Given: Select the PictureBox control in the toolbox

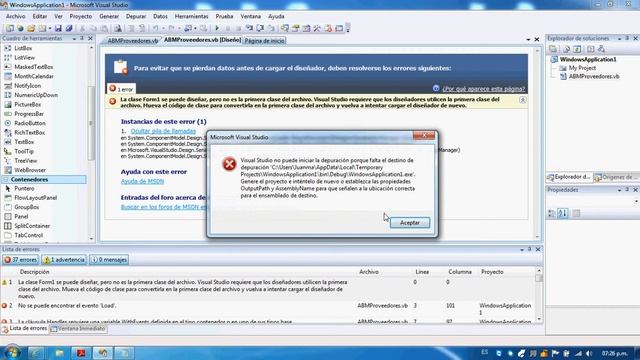Looking at the screenshot, I should click(x=27, y=104).
